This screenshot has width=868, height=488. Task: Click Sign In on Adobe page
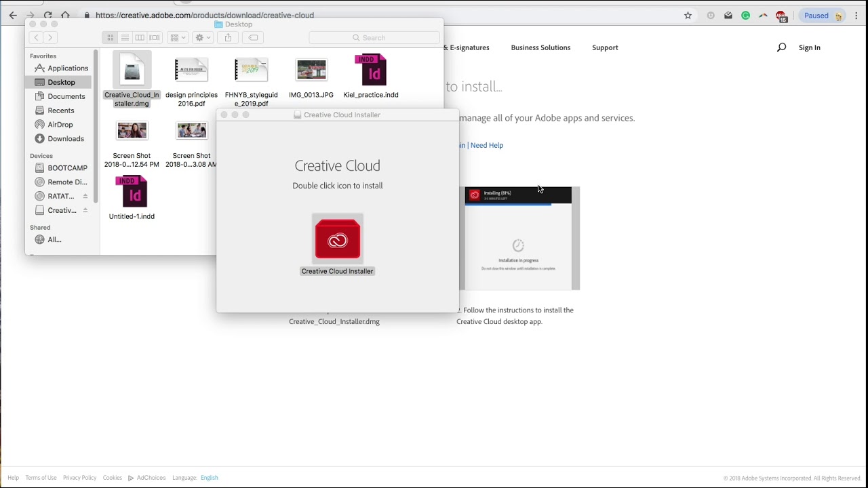810,47
